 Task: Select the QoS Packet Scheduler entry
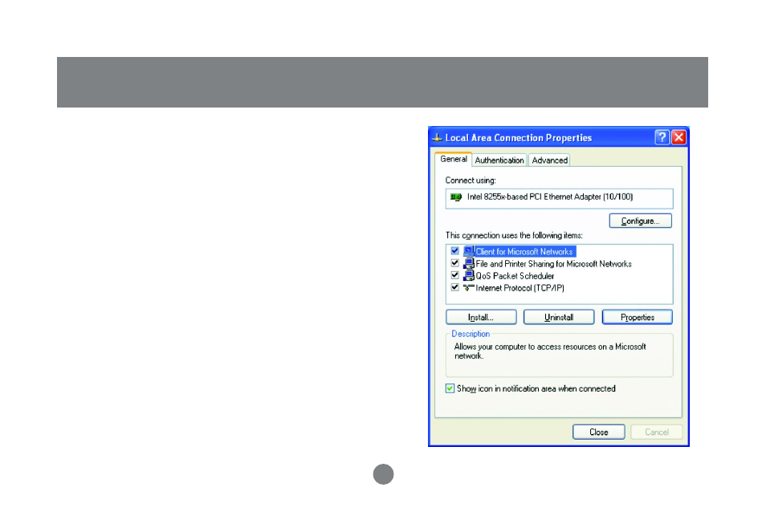coord(515,276)
